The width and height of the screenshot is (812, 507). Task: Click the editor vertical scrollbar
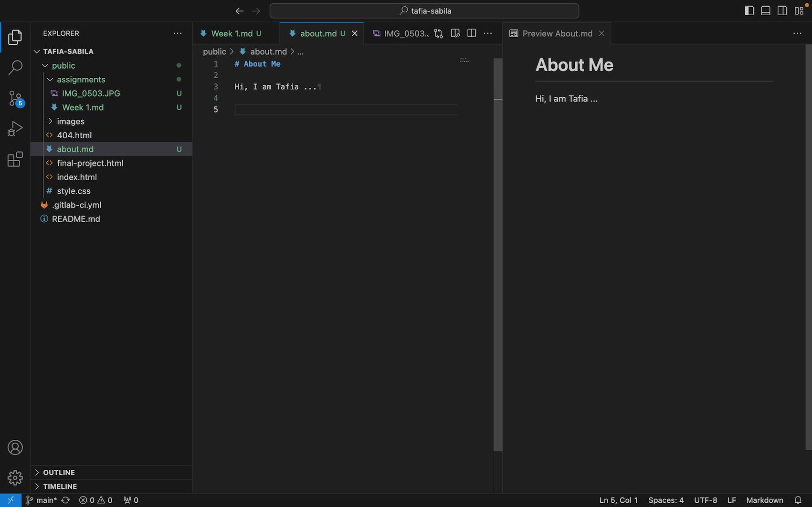(498, 255)
